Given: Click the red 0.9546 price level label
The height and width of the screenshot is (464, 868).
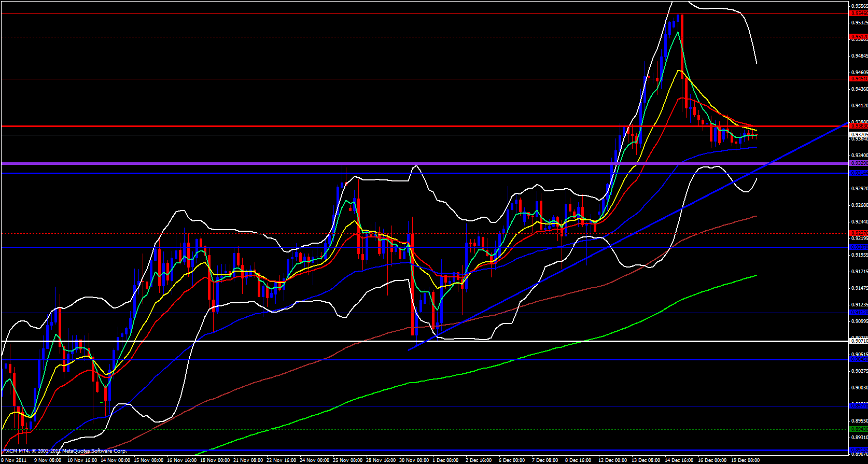Looking at the screenshot, I should (x=859, y=13).
